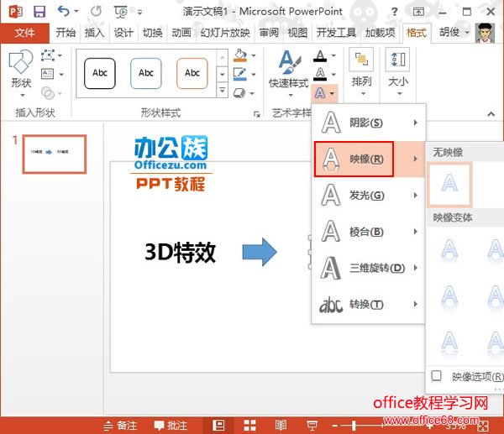The image size is (504, 434).
Task: Open Comments (批注) pane
Action: [x=171, y=426]
